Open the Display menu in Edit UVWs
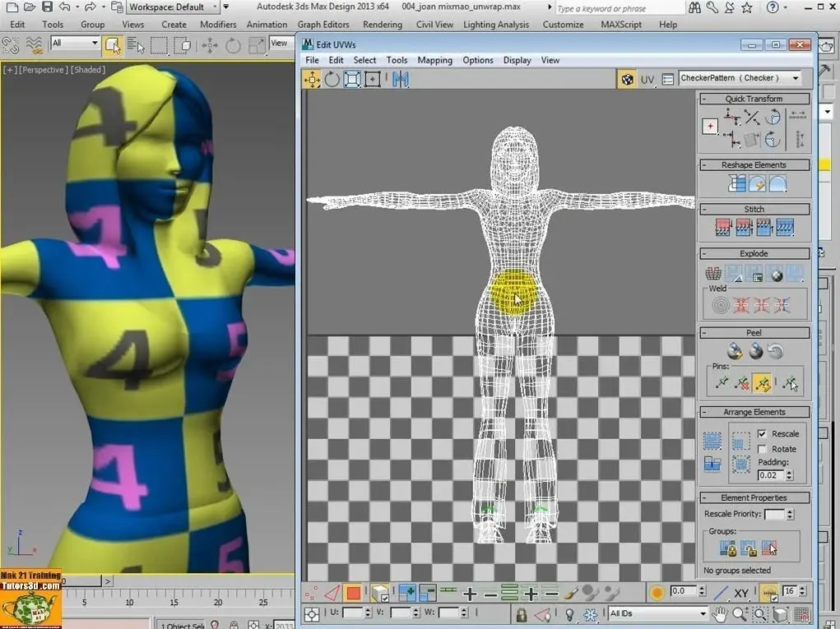The image size is (840, 629). [517, 61]
